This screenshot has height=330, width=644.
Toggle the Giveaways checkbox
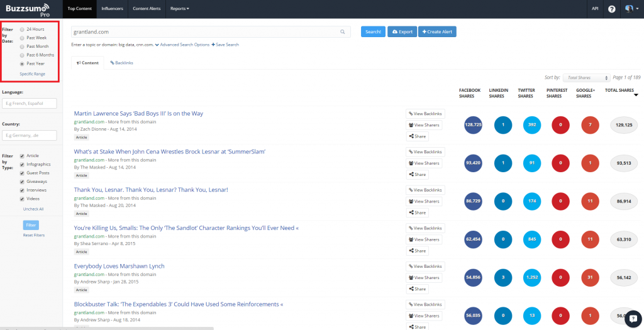[22, 182]
